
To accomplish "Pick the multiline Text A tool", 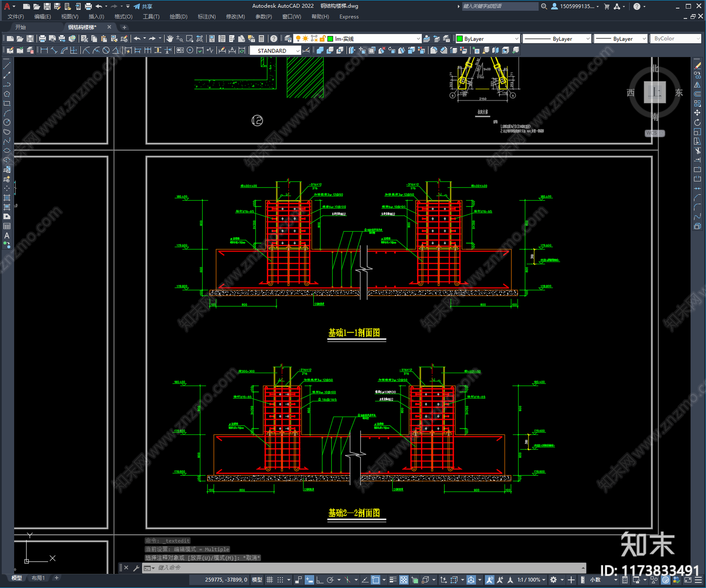I will [7, 236].
